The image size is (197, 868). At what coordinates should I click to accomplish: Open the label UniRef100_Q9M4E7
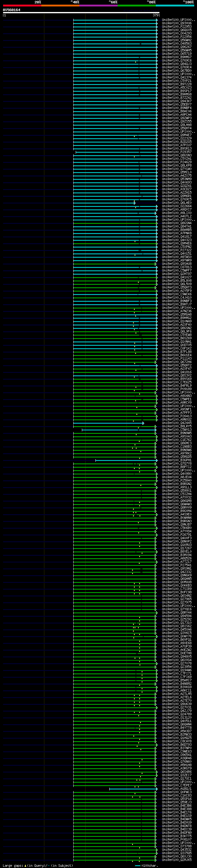(x=176, y=135)
